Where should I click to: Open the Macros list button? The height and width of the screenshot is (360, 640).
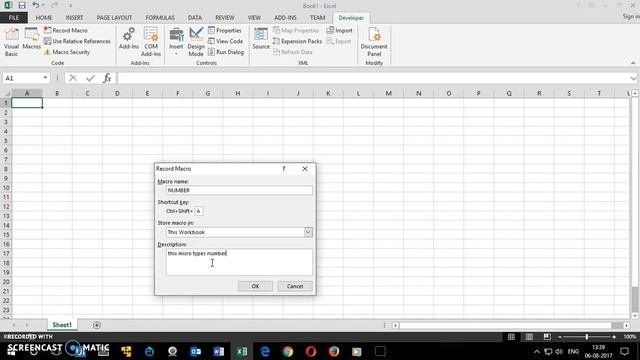pos(31,39)
